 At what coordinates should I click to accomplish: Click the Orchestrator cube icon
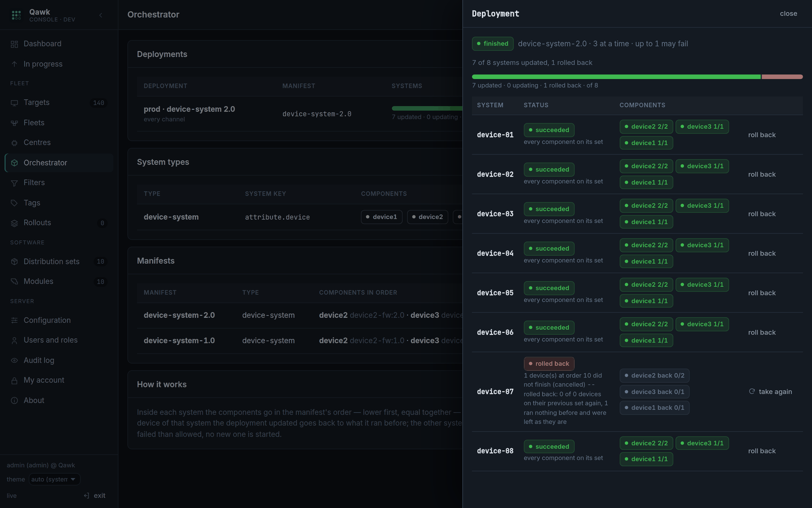[x=14, y=163]
